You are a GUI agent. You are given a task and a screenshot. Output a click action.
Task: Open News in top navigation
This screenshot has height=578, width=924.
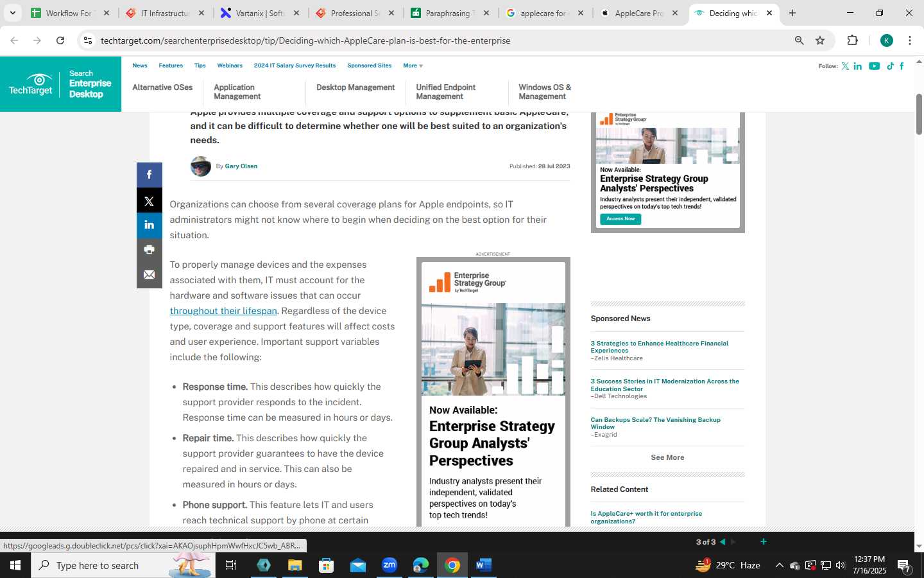[140, 66]
